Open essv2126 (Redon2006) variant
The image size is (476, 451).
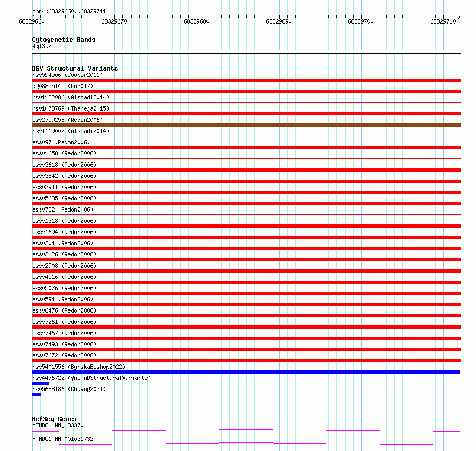(64, 254)
